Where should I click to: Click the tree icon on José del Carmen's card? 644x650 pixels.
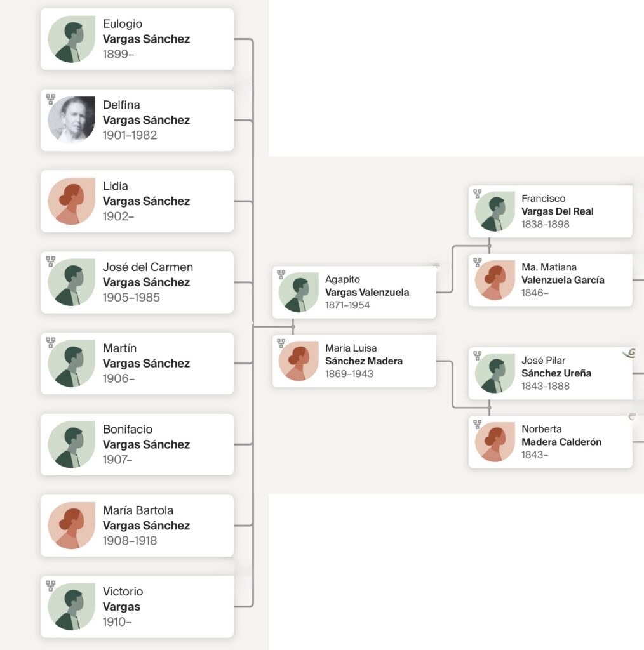coord(51,262)
